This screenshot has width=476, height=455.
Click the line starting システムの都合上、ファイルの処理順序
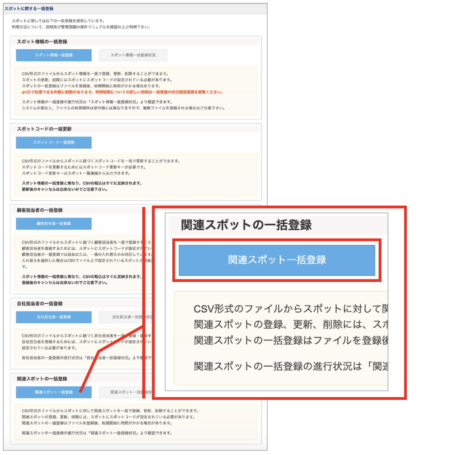123,108
